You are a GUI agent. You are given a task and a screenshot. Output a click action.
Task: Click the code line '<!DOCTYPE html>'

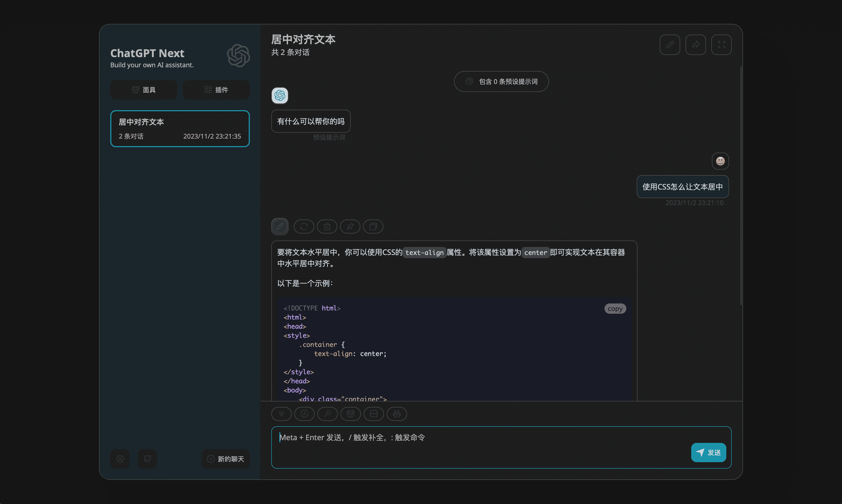(x=312, y=308)
